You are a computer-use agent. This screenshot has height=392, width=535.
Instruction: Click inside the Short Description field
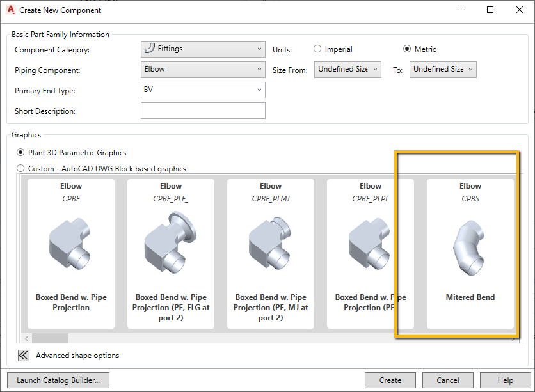tap(203, 110)
